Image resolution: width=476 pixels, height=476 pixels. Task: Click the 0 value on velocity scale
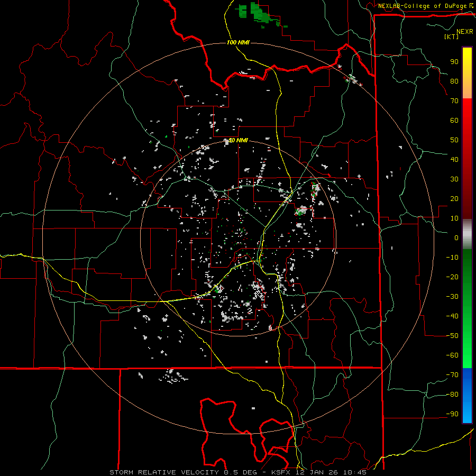tap(456, 237)
